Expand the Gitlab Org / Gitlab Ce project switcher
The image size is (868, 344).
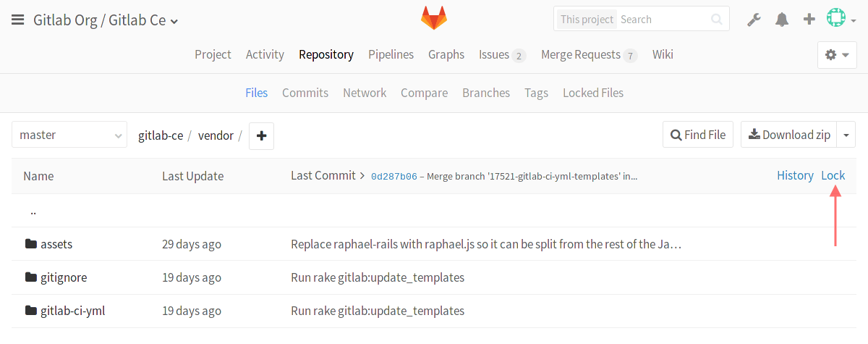coord(106,20)
